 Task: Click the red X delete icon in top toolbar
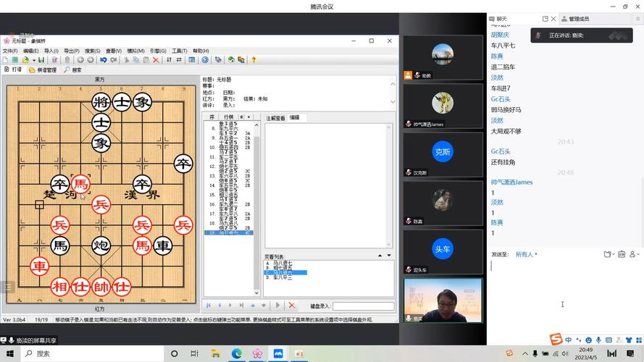156,60
